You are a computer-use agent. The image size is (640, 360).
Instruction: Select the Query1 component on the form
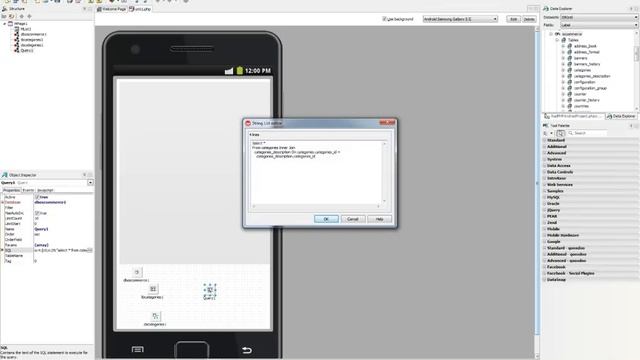(210, 290)
